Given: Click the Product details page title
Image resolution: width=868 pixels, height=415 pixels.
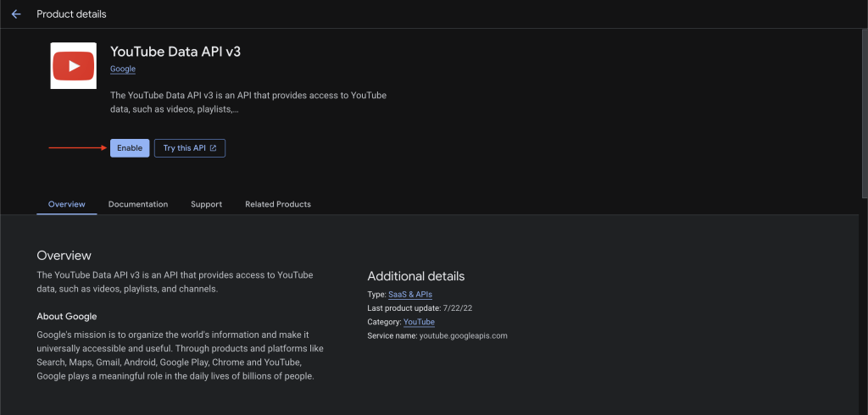Looking at the screenshot, I should [71, 14].
